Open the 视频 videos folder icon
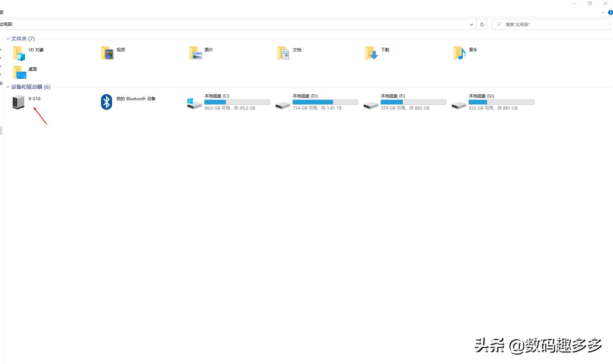Viewport: 613px width, 364px height. (107, 53)
